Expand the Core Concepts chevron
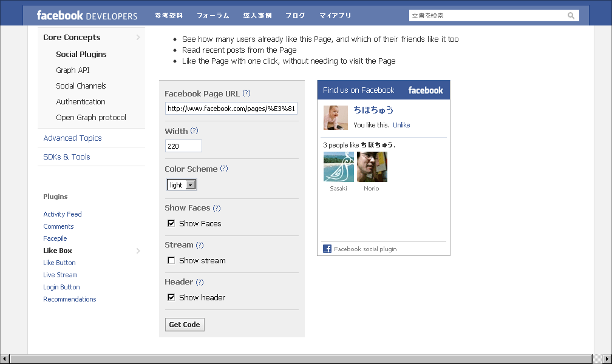612x364 pixels. click(138, 38)
